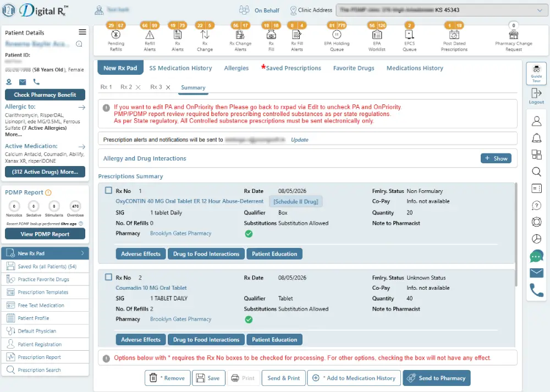The height and width of the screenshot is (392, 550).
Task: Switch to SS Medication History tab
Action: pos(180,68)
